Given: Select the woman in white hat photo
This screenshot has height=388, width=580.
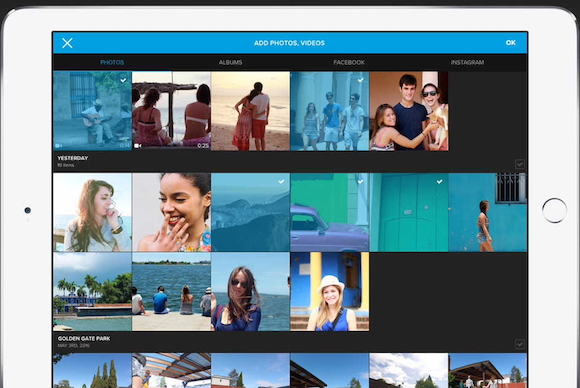Looking at the screenshot, I should 330,291.
